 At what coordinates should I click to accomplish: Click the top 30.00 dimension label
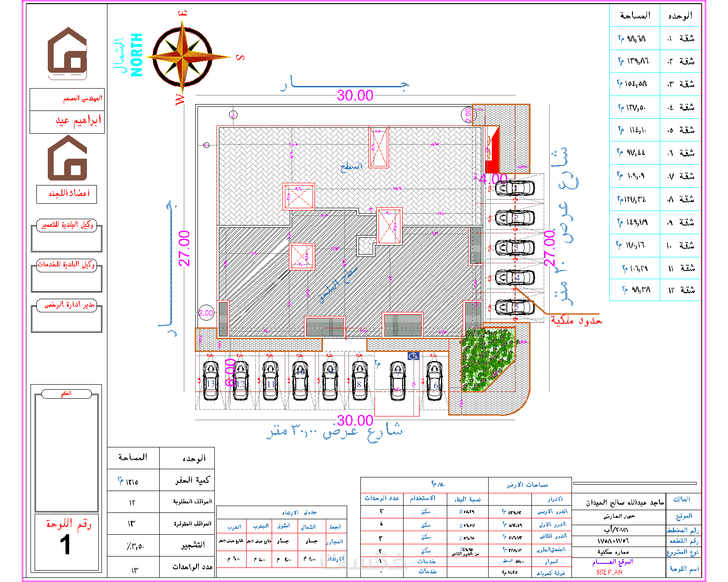[x=355, y=95]
